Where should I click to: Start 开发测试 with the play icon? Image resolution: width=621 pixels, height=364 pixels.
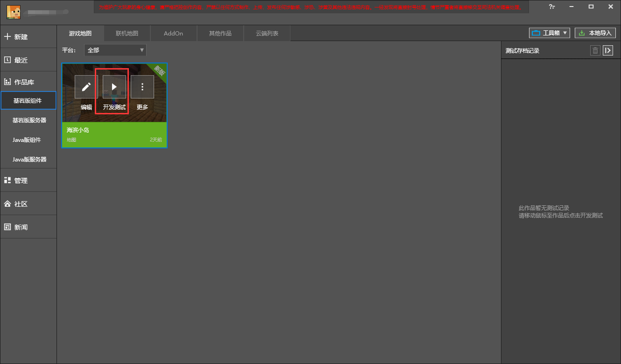[114, 87]
